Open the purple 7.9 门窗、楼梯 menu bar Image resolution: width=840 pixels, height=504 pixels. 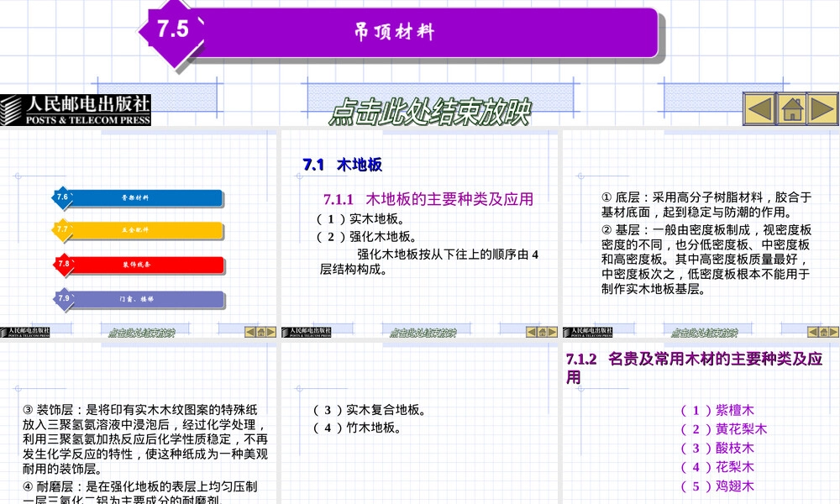[x=138, y=299]
